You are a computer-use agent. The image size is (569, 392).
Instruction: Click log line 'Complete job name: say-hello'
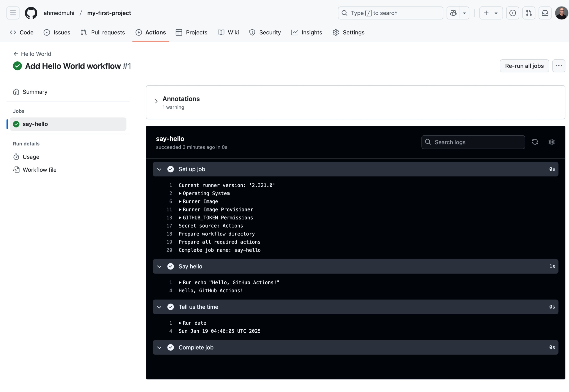pos(219,250)
